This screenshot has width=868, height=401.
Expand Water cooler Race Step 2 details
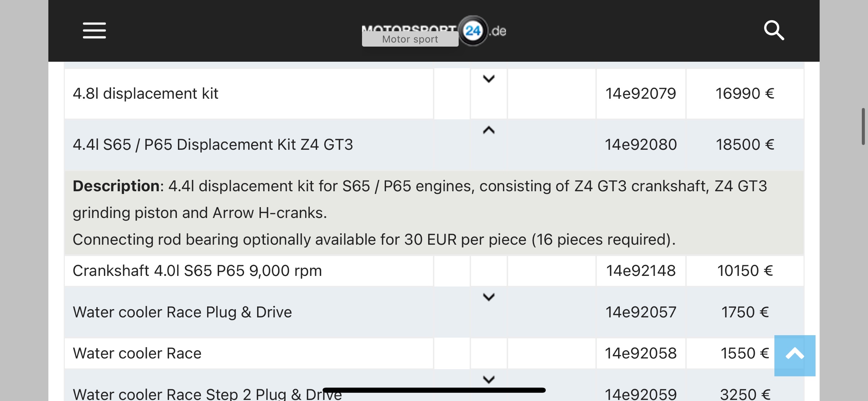click(489, 380)
